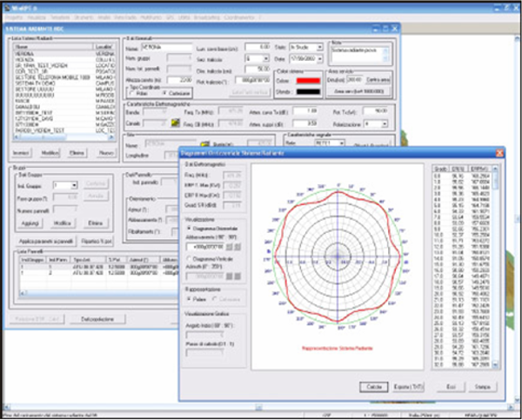The height and width of the screenshot is (420, 522).
Task: Open the Progetto menu
Action: [14, 17]
